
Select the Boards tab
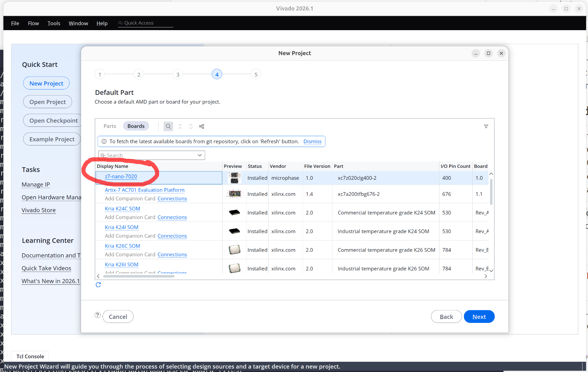point(136,126)
